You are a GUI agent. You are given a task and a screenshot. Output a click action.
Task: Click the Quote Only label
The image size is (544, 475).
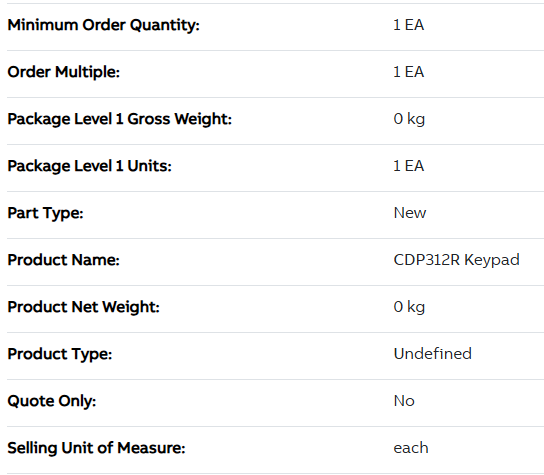(x=52, y=401)
